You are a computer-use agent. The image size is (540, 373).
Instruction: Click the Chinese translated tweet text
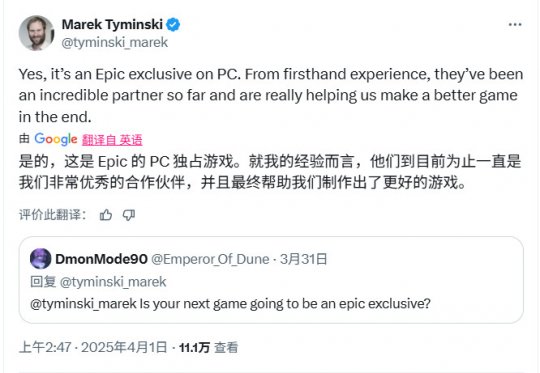click(270, 172)
